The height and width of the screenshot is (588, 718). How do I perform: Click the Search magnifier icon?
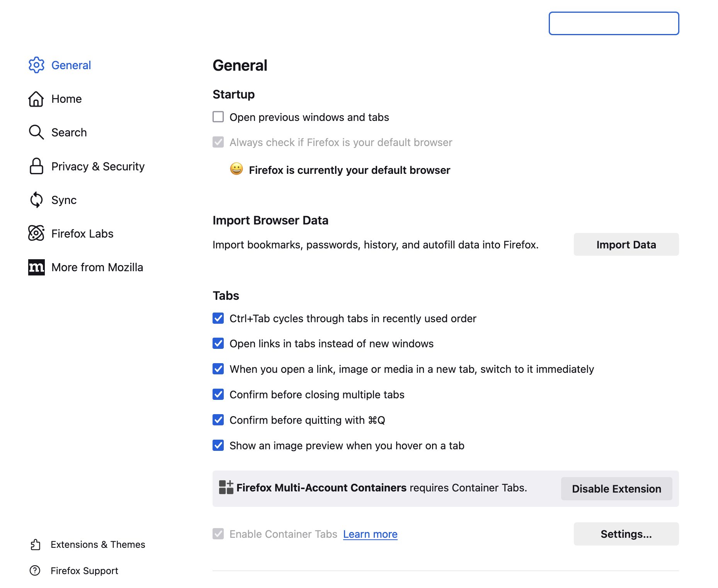pos(36,132)
